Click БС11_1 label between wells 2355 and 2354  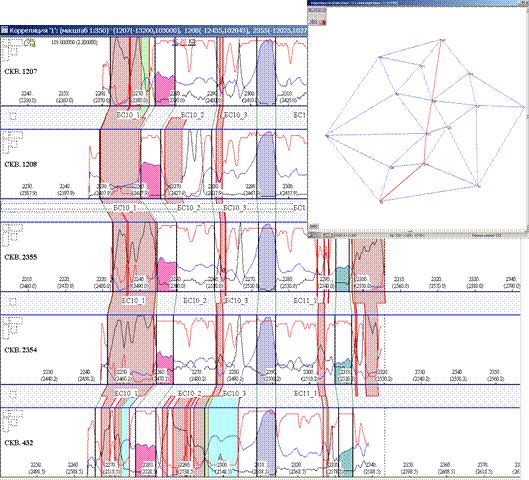coord(305,300)
